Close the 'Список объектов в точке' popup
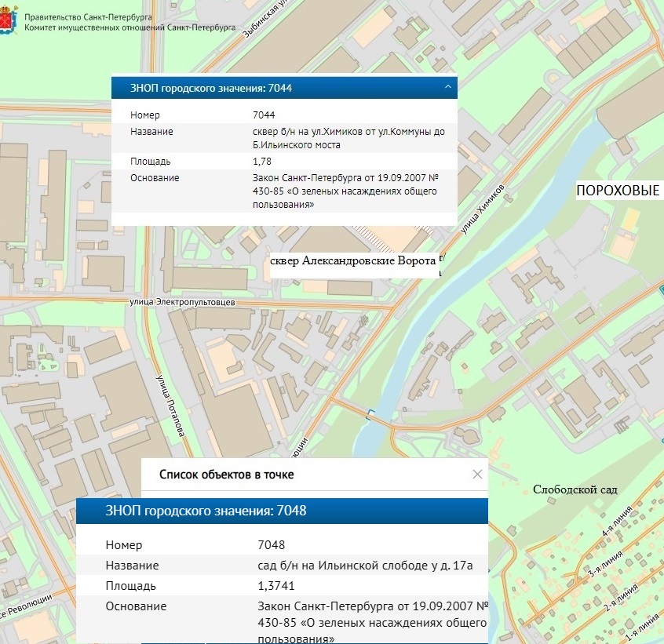 tap(476, 474)
